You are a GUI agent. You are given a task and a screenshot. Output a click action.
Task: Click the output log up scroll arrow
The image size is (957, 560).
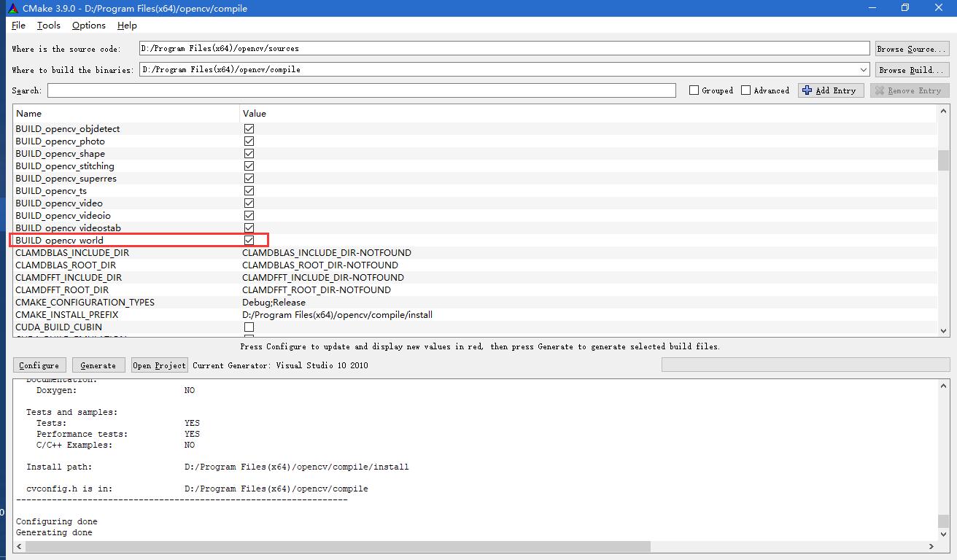944,385
